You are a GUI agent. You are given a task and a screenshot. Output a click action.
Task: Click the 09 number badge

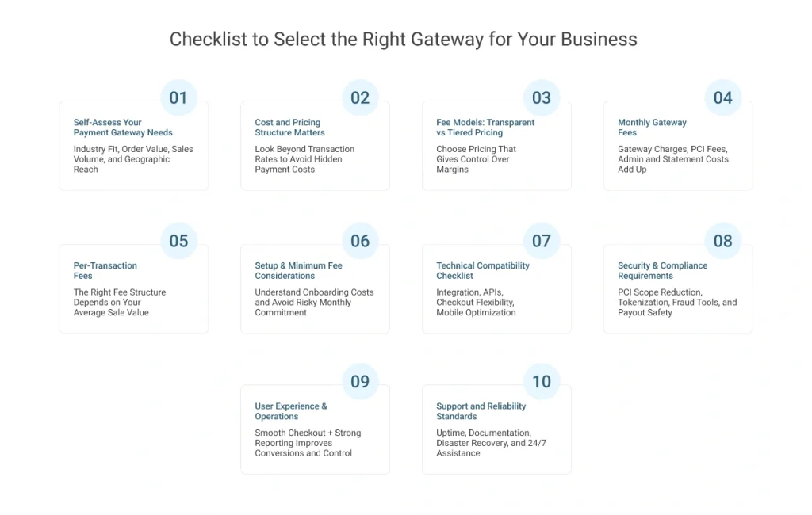click(360, 382)
